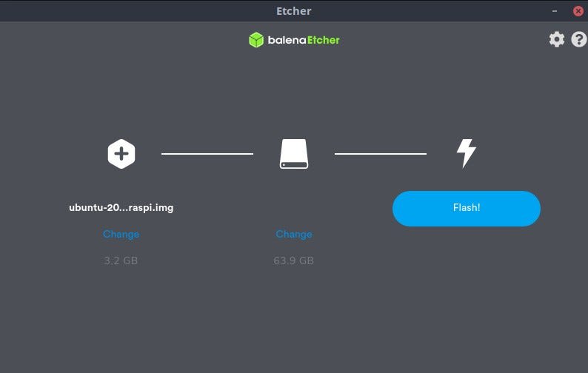Image resolution: width=588 pixels, height=373 pixels.
Task: Start writing with the Flash! button
Action: [467, 209]
